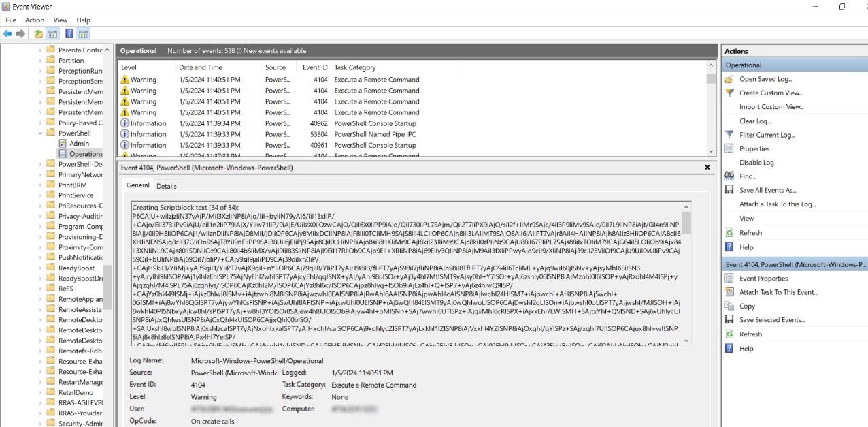This screenshot has width=868, height=427.
Task: Toggle the Show/Hide Console Tree toolbar button
Action: click(x=52, y=34)
